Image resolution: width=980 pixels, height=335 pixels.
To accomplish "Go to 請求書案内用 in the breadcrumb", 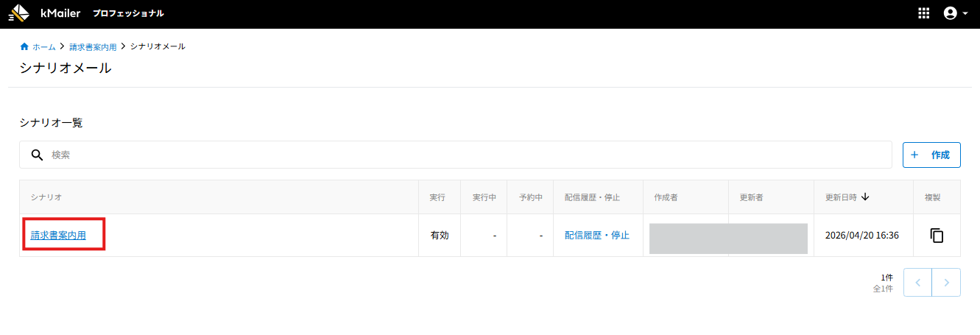I will (x=93, y=46).
